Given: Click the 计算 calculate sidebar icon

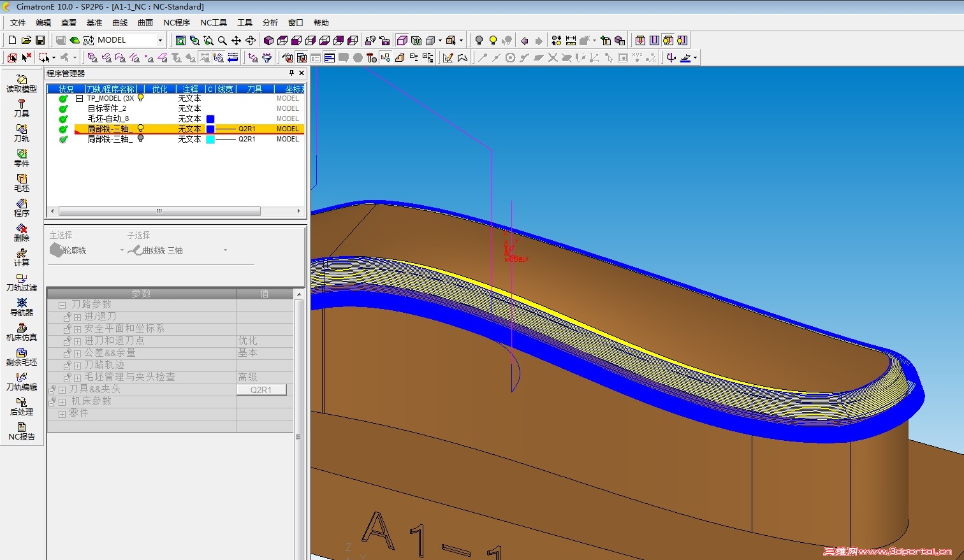Looking at the screenshot, I should pos(21,257).
